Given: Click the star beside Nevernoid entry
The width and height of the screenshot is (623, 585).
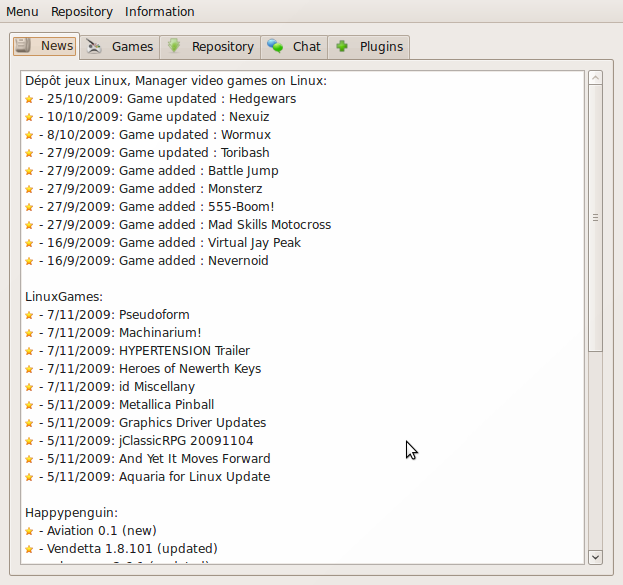Looking at the screenshot, I should coord(29,261).
